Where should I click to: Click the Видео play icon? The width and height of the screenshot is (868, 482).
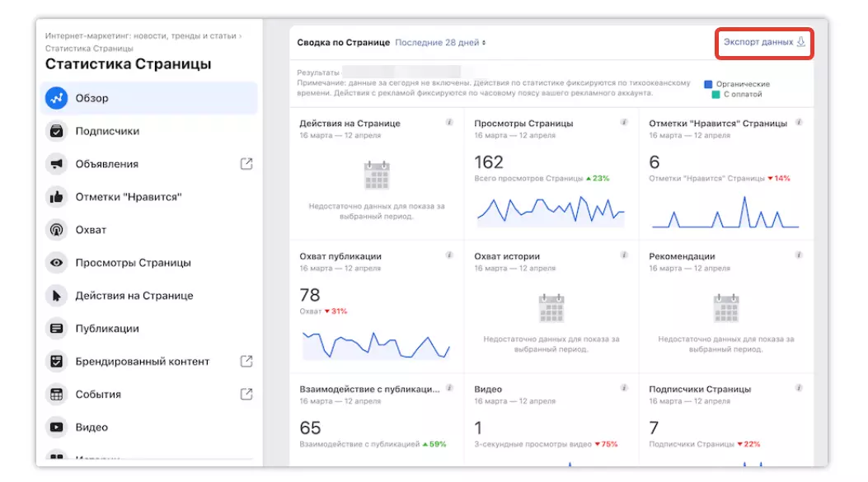click(56, 428)
